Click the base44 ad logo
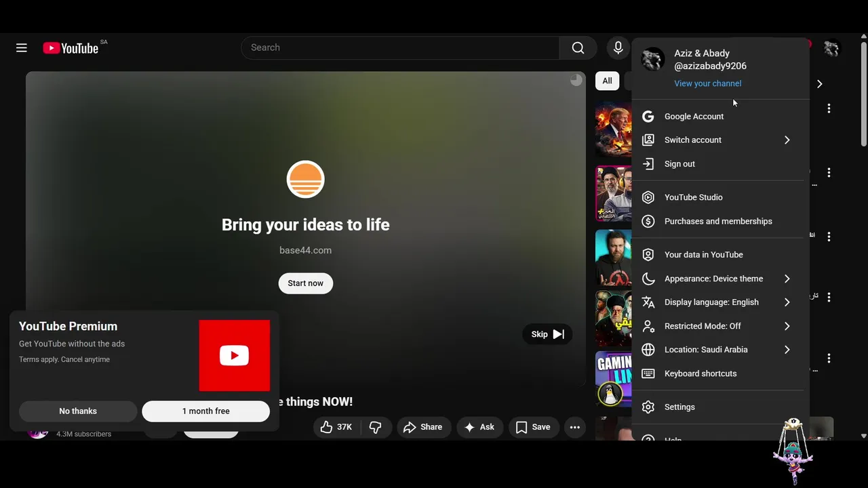 [306, 180]
